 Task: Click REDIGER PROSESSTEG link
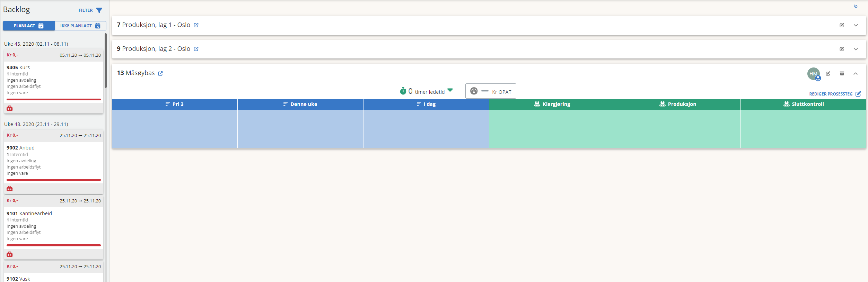[x=831, y=94]
